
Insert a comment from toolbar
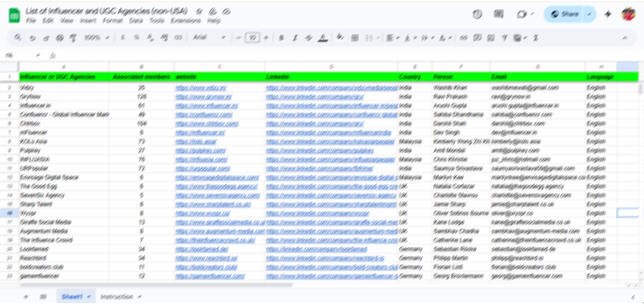tap(477, 38)
